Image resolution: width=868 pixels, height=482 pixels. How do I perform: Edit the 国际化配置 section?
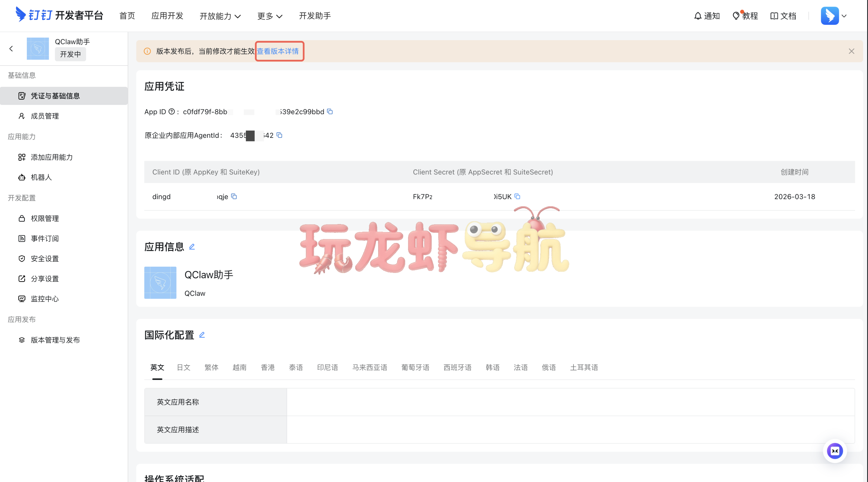coord(202,335)
